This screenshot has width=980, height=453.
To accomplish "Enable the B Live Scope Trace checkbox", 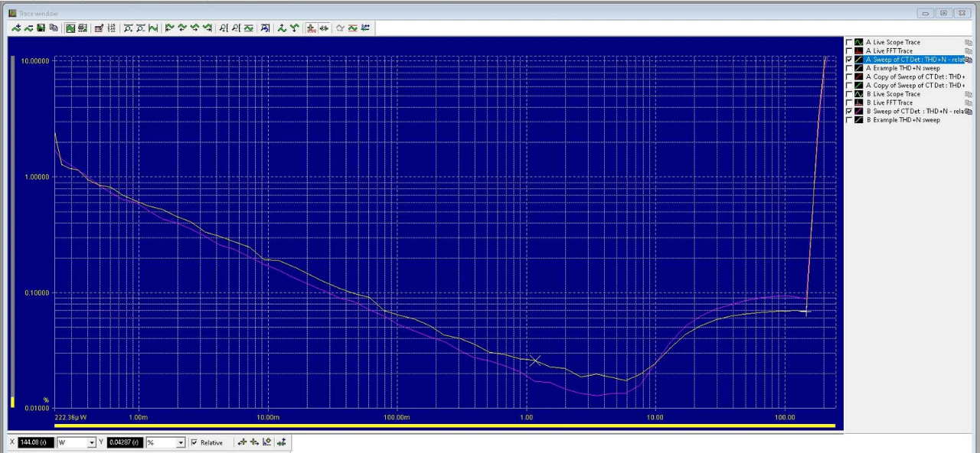I will 849,94.
